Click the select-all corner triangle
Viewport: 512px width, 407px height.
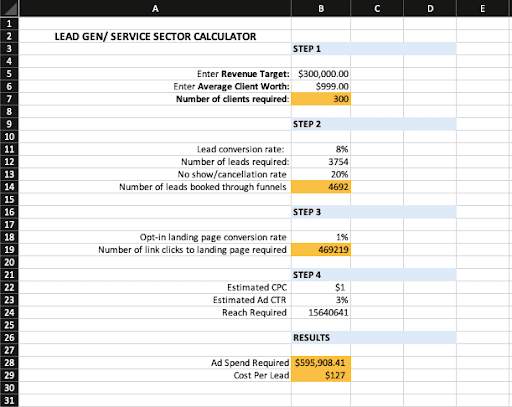(9, 8)
